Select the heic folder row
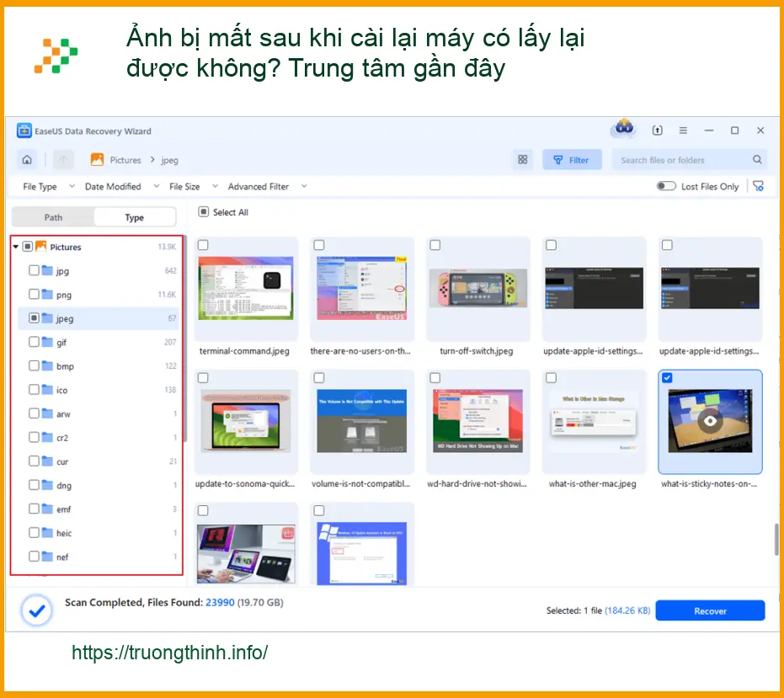 click(x=98, y=533)
